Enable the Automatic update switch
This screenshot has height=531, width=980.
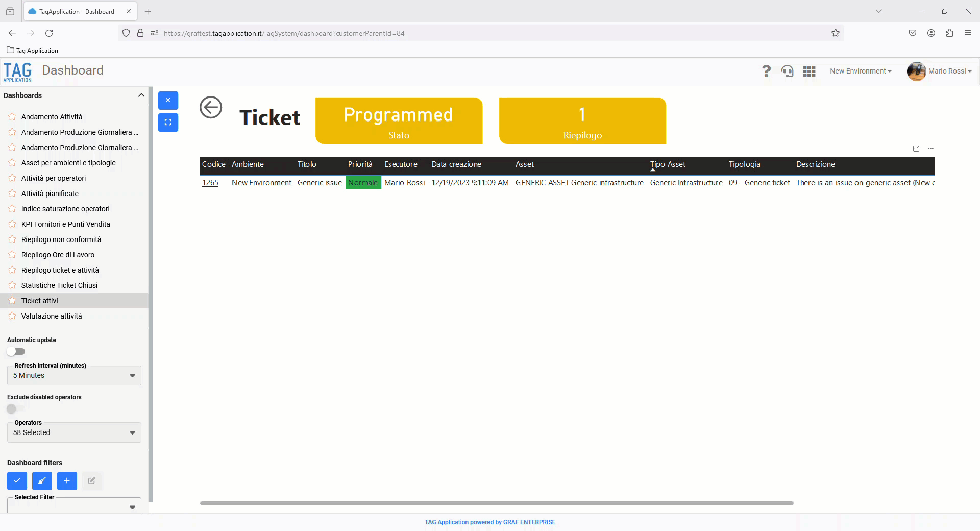(x=16, y=352)
